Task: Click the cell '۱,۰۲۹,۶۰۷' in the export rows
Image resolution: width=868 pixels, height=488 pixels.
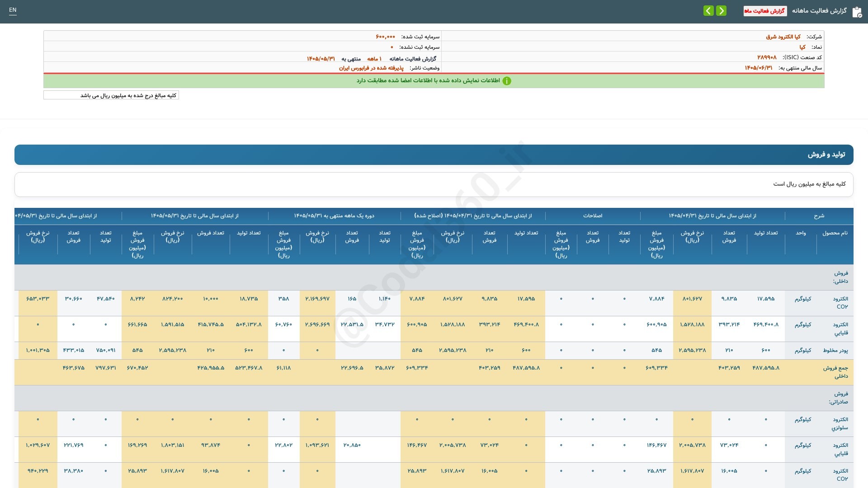Action: coord(38,445)
